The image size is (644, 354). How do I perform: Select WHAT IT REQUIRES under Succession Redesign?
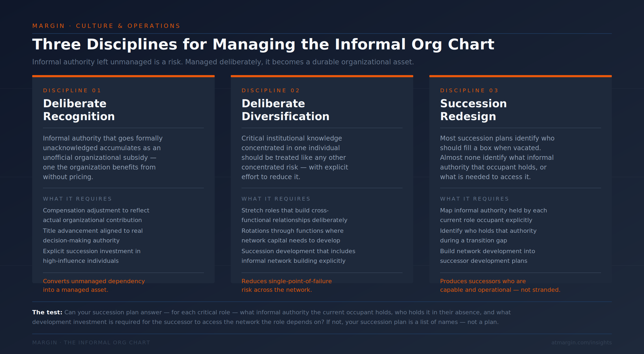(x=474, y=199)
